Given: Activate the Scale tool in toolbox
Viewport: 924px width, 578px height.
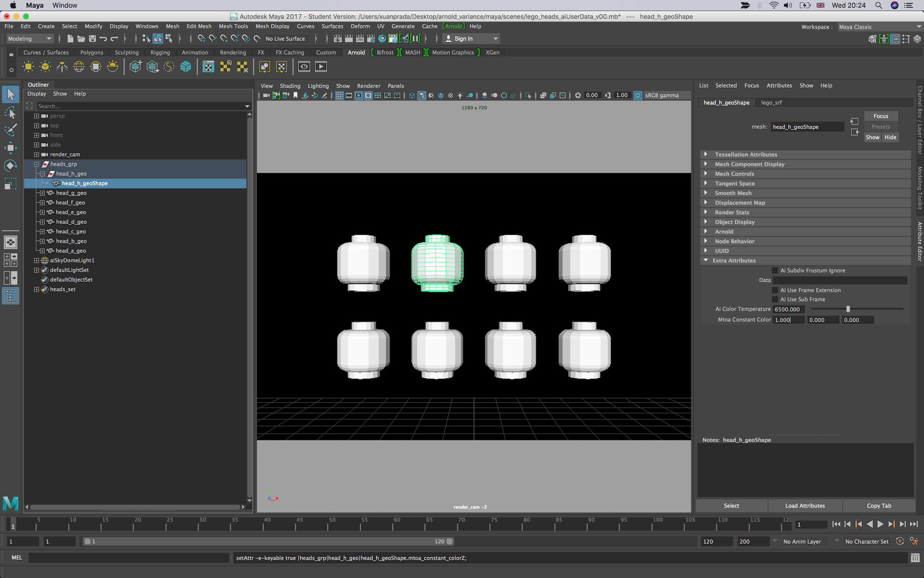Looking at the screenshot, I should pyautogui.click(x=11, y=184).
